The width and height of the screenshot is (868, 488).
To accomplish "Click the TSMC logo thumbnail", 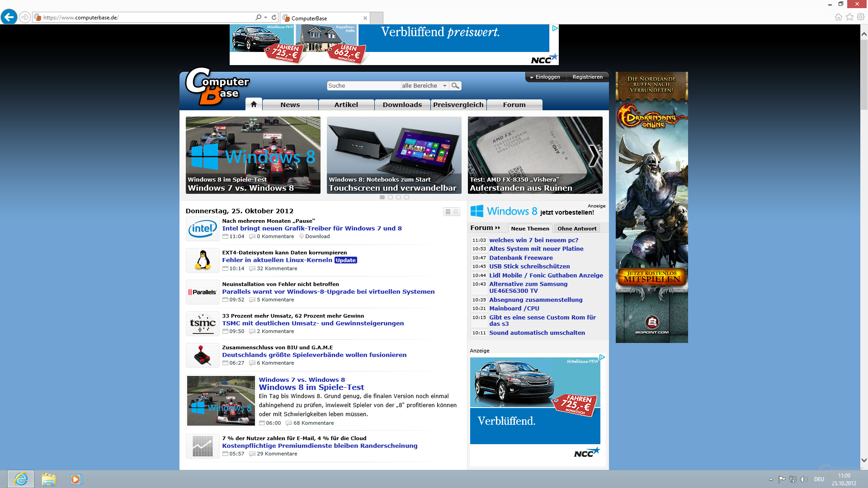I will click(x=203, y=324).
